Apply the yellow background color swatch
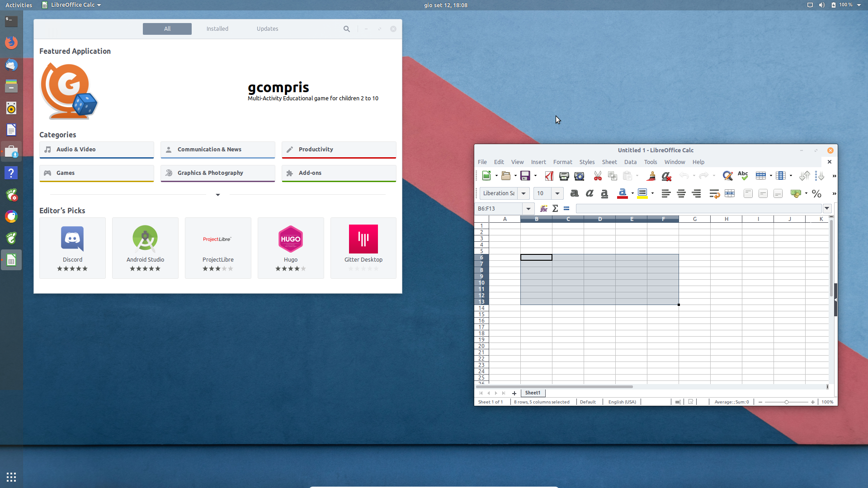868x488 pixels. click(x=642, y=193)
